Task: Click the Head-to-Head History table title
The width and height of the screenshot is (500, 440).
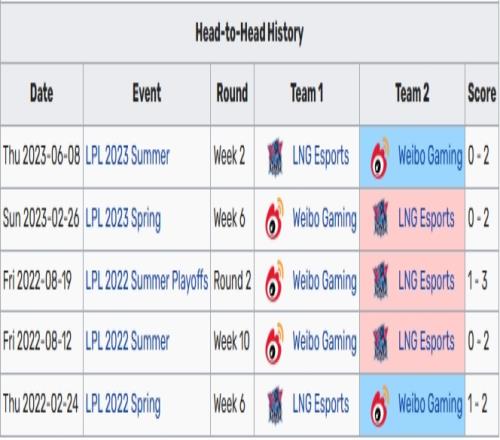Action: (249, 33)
